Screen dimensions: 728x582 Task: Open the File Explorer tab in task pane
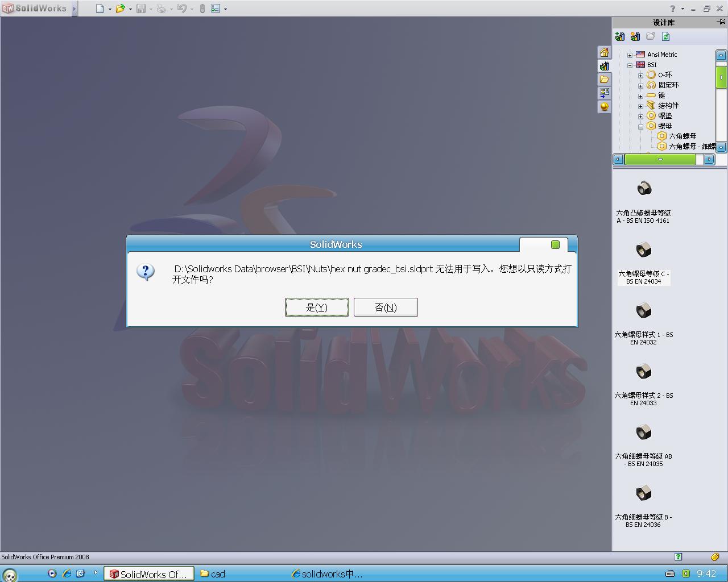point(604,80)
